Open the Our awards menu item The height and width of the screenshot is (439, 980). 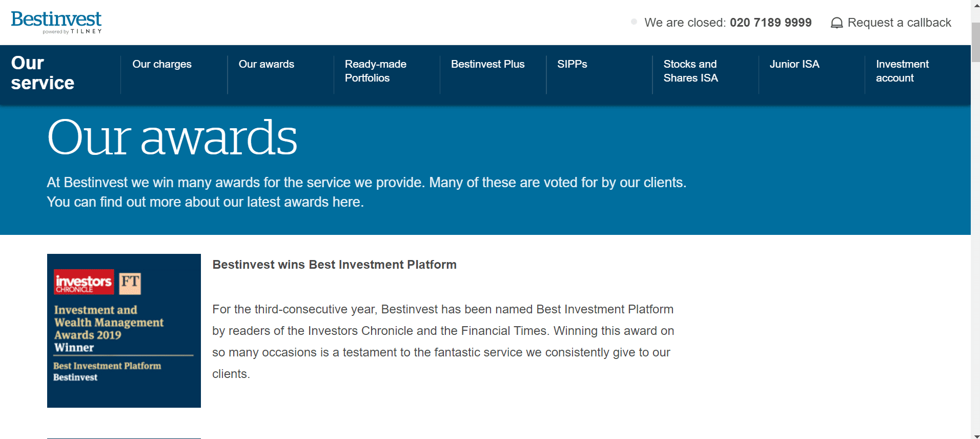tap(267, 64)
